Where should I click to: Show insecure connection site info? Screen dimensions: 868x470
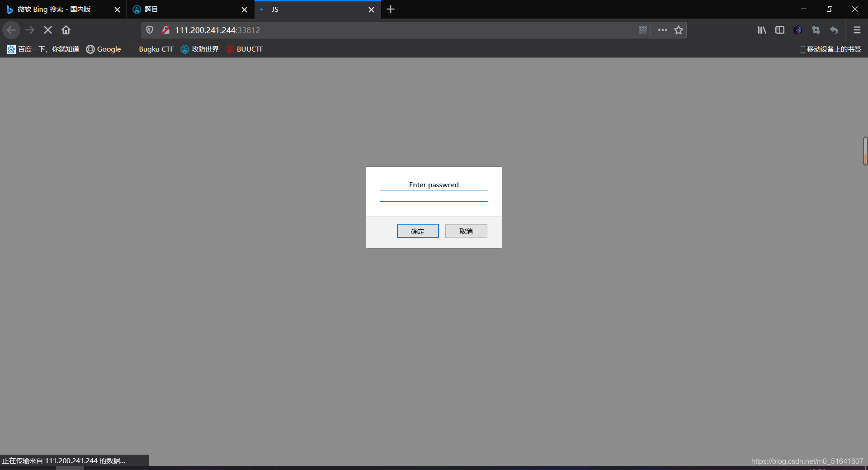[x=166, y=30]
